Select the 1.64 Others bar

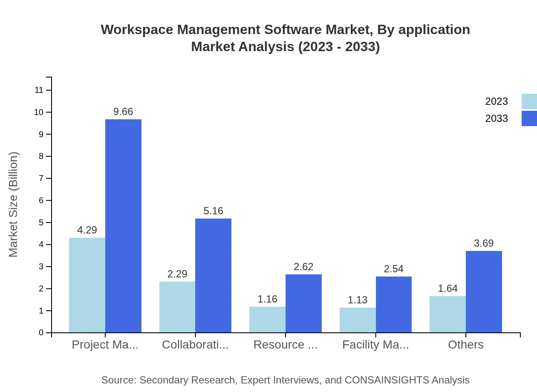coord(447,313)
